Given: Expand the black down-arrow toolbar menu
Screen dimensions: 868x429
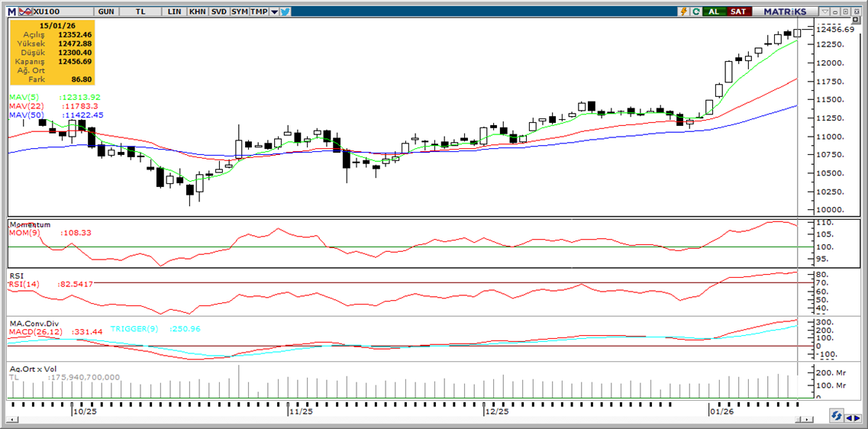Looking at the screenshot, I should 274,11.
